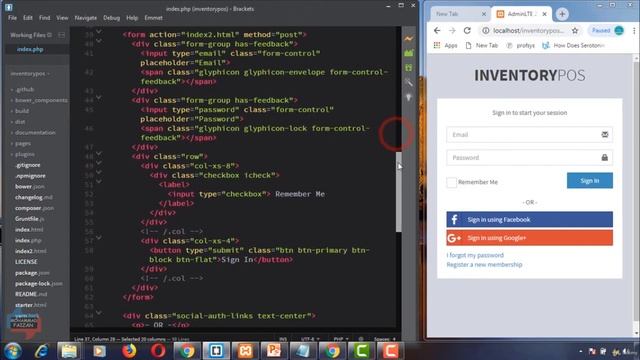Open media player icon in taskbar

click(x=99, y=351)
